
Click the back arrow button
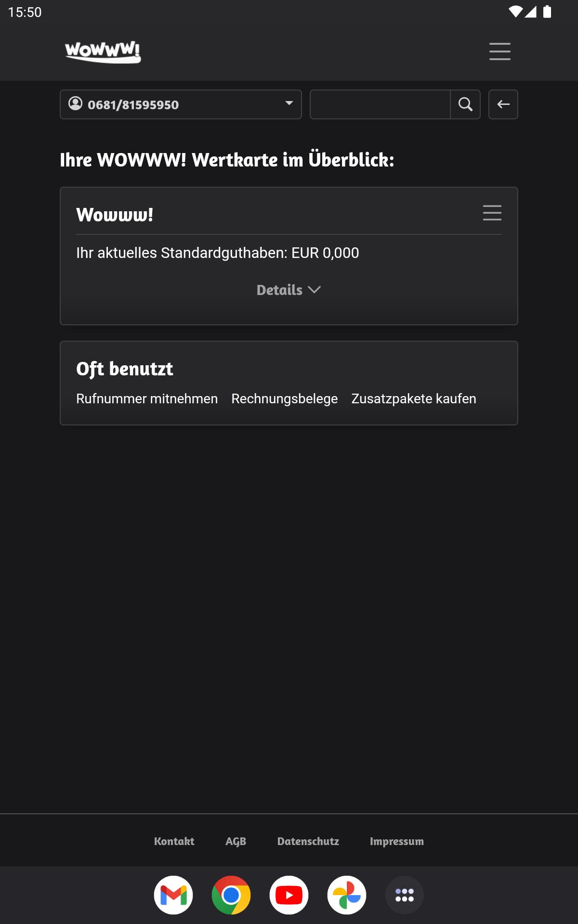coord(503,104)
